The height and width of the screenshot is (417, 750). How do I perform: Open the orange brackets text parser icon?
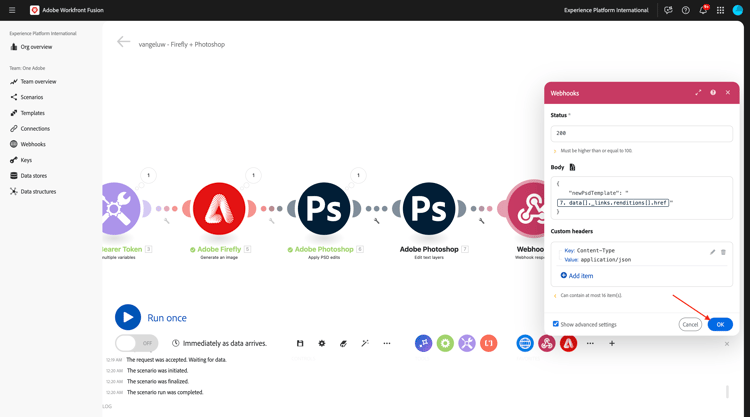pos(488,343)
